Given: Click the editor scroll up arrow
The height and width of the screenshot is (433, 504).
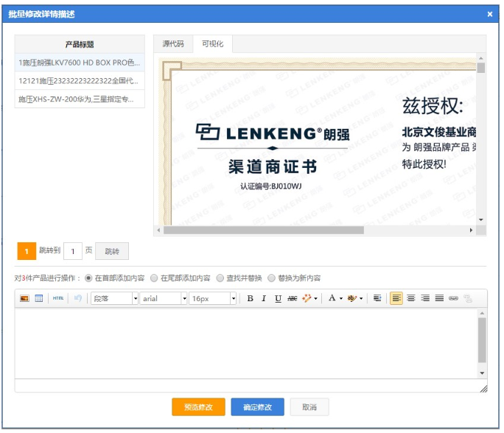Looking at the screenshot, I should point(482,313).
